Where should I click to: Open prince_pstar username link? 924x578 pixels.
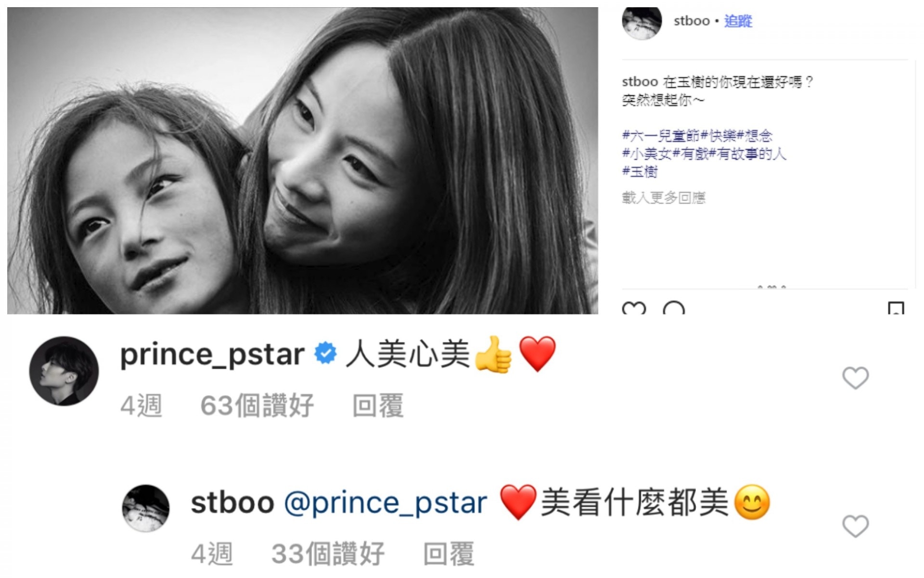click(x=212, y=355)
